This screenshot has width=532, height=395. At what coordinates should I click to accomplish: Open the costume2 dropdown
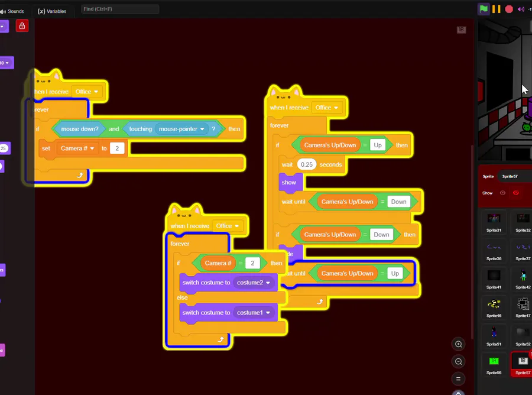253,283
